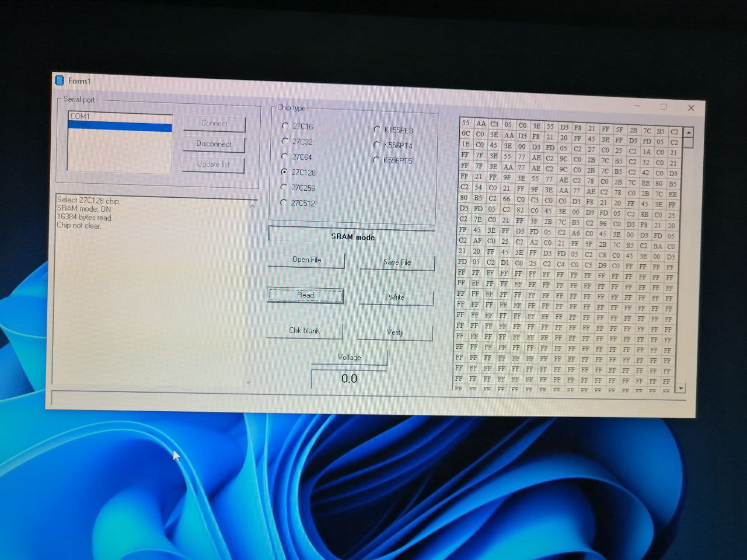Select the 27C128 chip type
747x560 pixels.
pos(298,172)
